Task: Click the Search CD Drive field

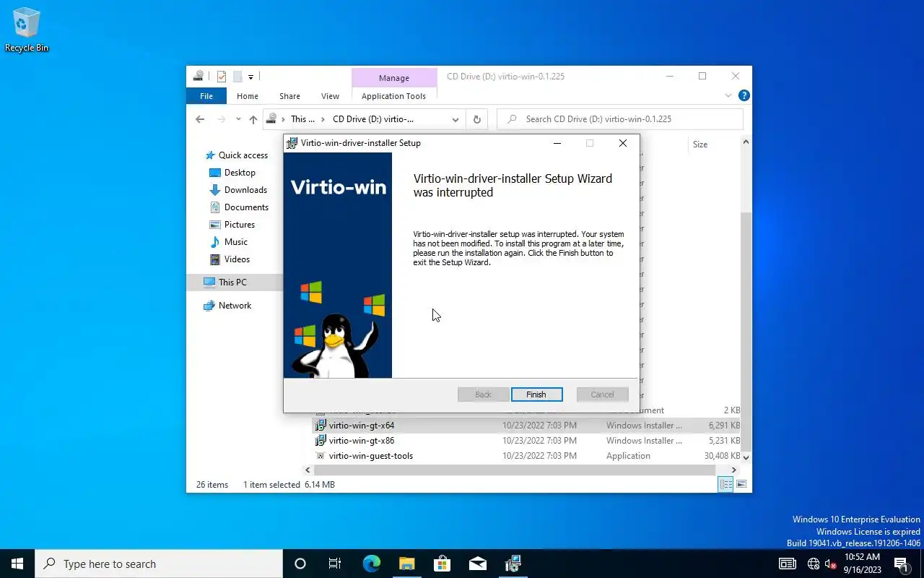Action: click(619, 119)
